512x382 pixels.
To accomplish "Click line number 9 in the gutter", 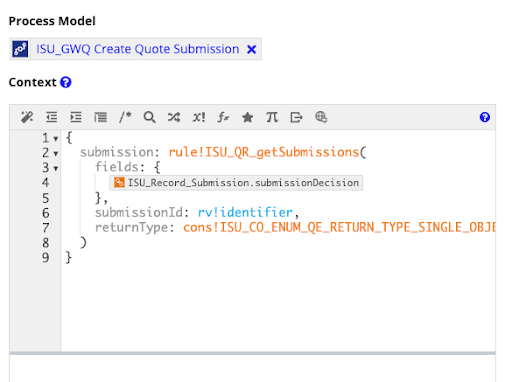I will pyautogui.click(x=46, y=258).
